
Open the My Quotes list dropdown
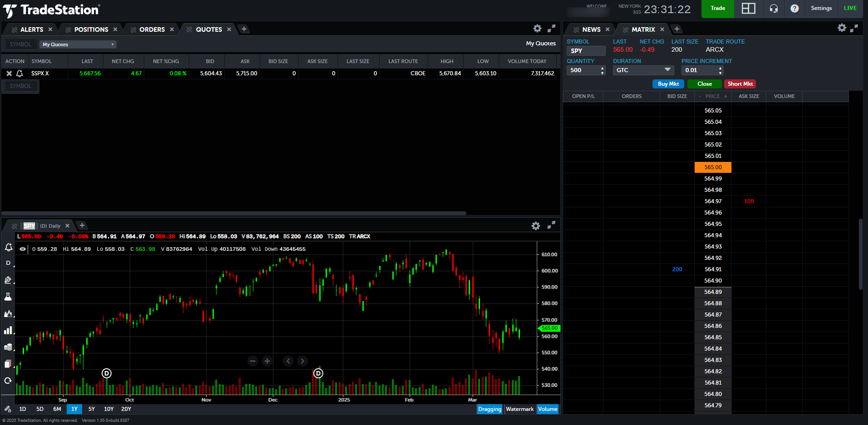pyautogui.click(x=78, y=44)
